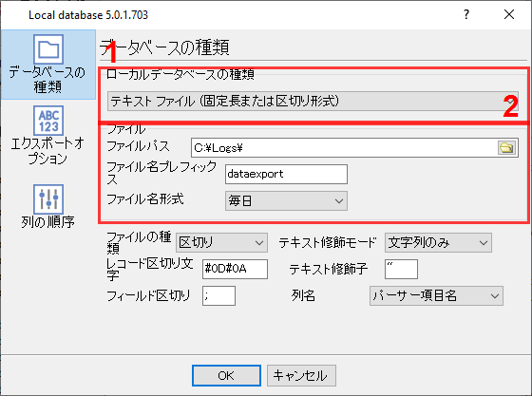Click the 列名 label
532x396 pixels.
coord(303,295)
